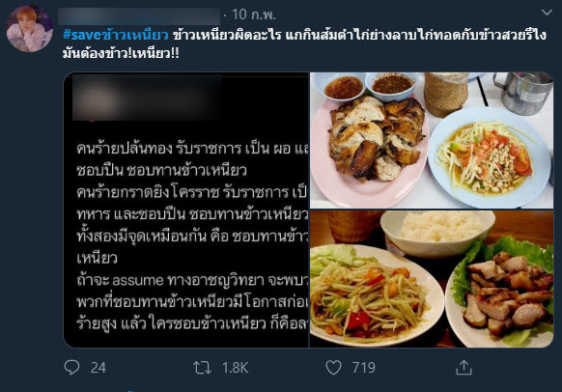Retweet this post with the arrows icon
The image size is (562, 392).
(x=202, y=368)
